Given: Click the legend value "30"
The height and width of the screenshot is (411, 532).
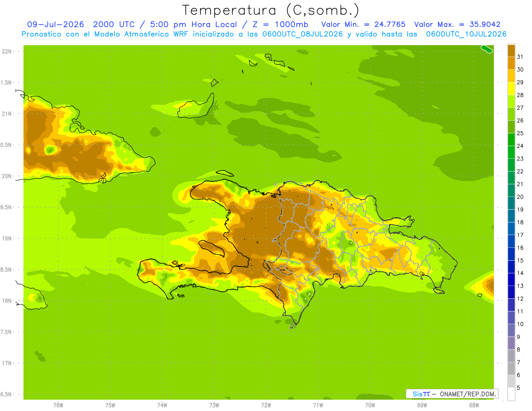Looking at the screenshot, I should [x=520, y=70].
